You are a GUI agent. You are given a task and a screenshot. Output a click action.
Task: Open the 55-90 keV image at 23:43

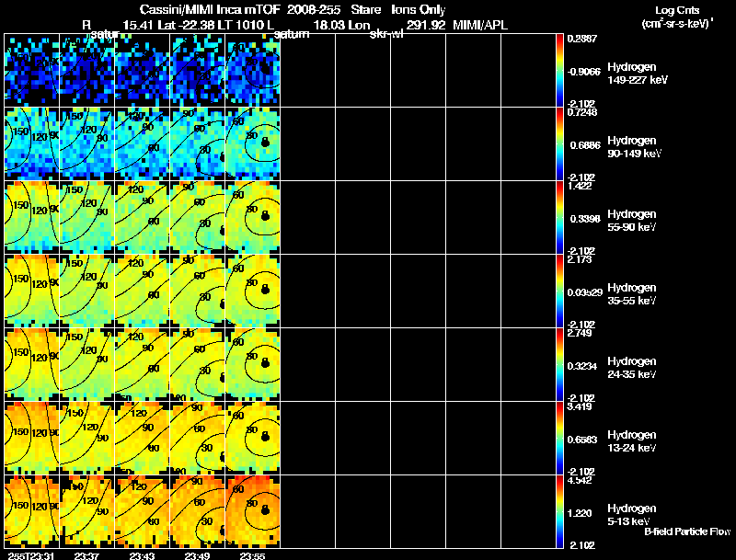[143, 218]
